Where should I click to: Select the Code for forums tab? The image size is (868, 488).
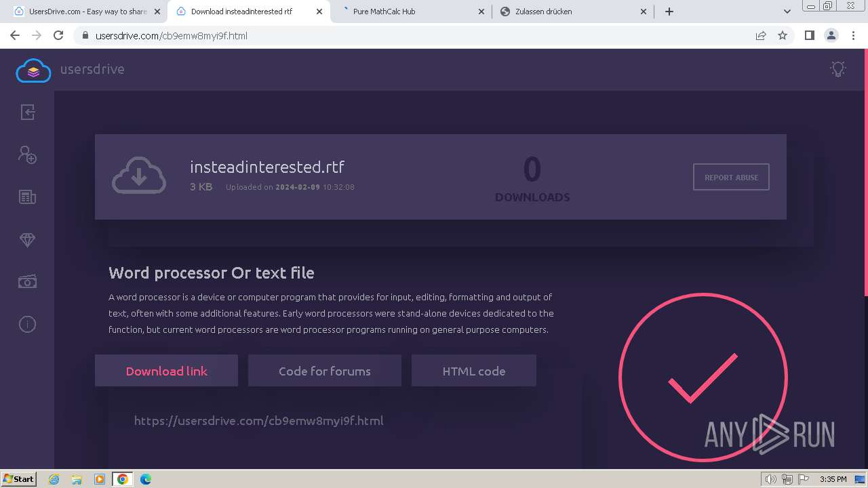(324, 371)
